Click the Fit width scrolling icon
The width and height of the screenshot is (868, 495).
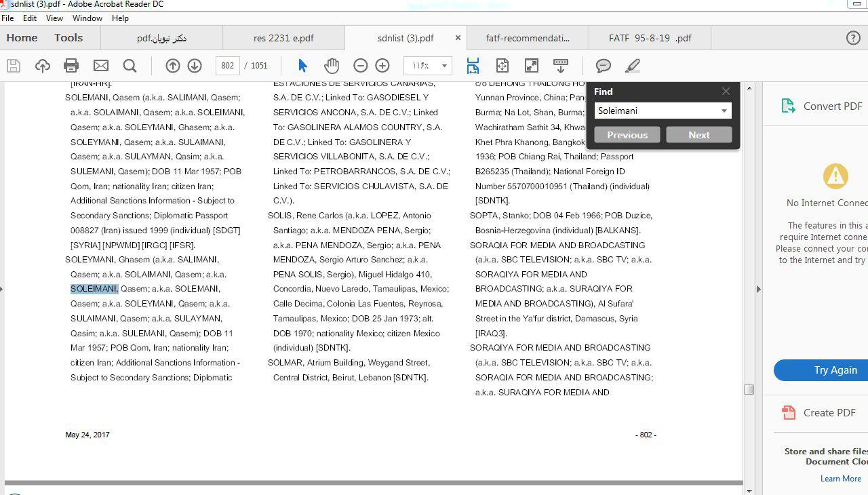click(473, 66)
